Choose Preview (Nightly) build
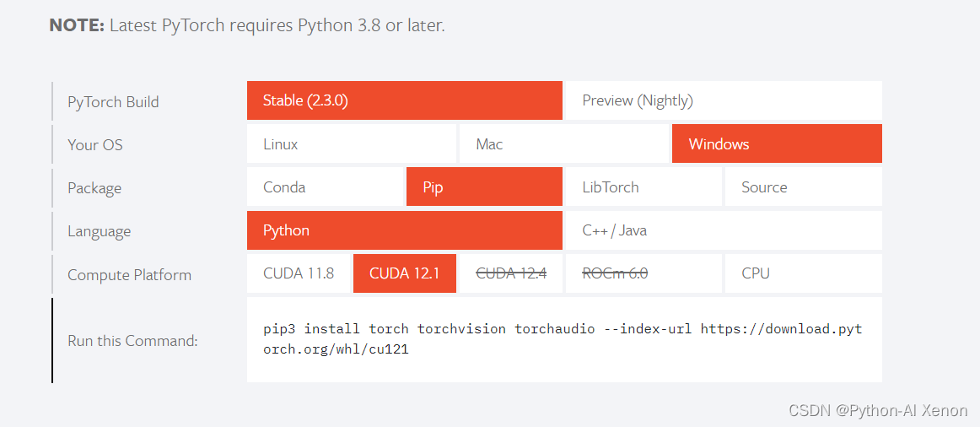 click(724, 100)
